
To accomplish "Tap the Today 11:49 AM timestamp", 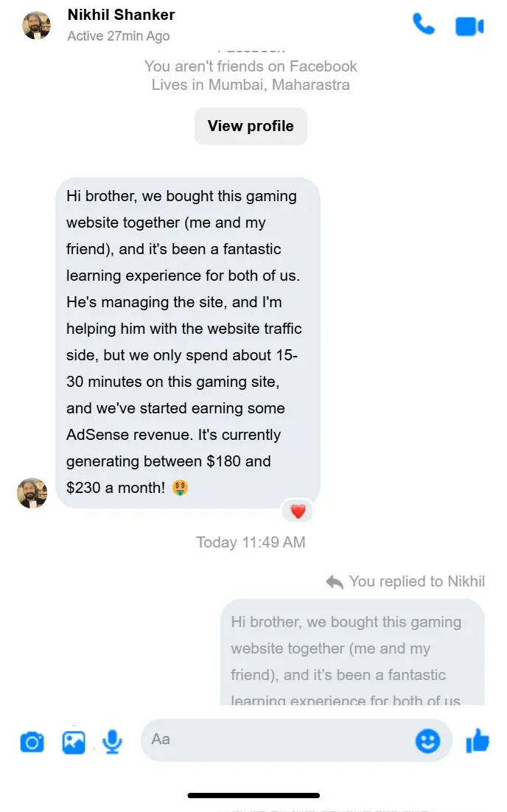I will [251, 542].
